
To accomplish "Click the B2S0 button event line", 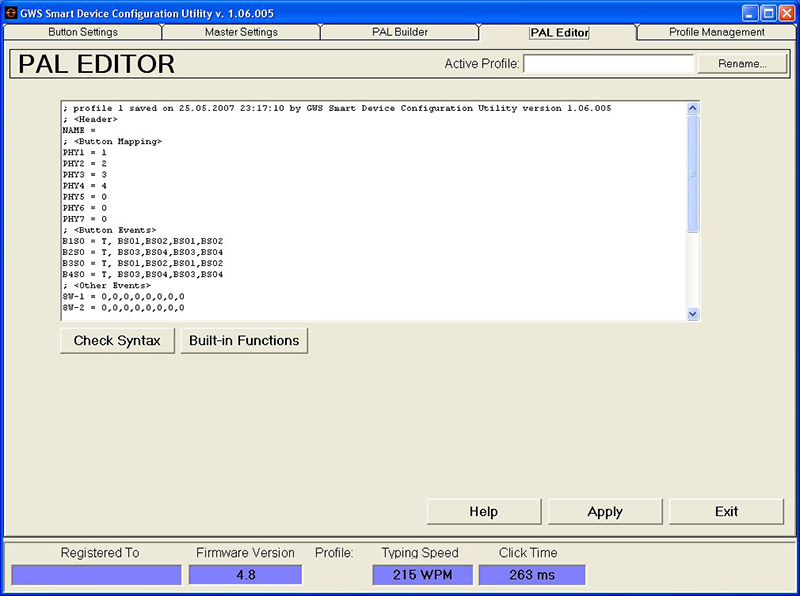I will [x=143, y=253].
